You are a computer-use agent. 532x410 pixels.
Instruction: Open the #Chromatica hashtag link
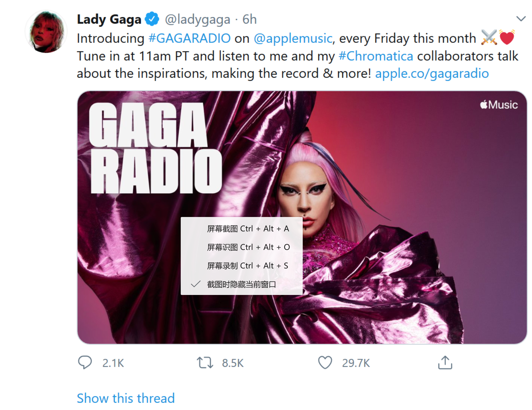tap(376, 56)
